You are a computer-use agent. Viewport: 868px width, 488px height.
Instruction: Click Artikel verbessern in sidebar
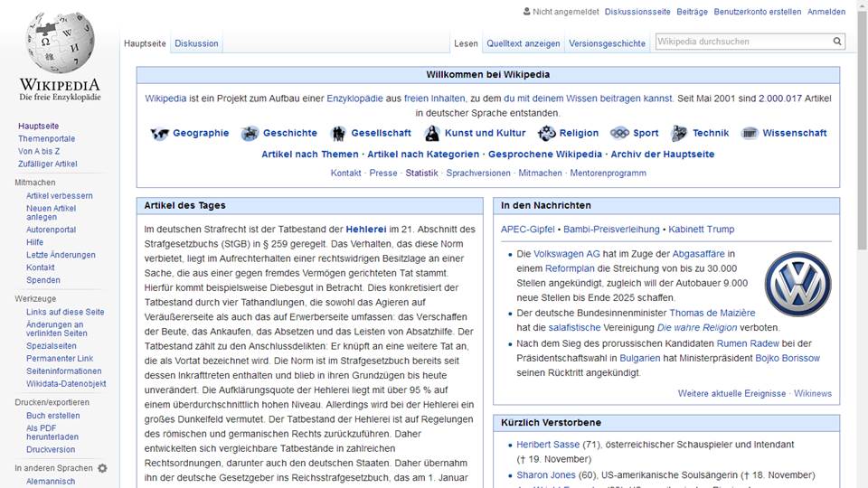(x=60, y=196)
